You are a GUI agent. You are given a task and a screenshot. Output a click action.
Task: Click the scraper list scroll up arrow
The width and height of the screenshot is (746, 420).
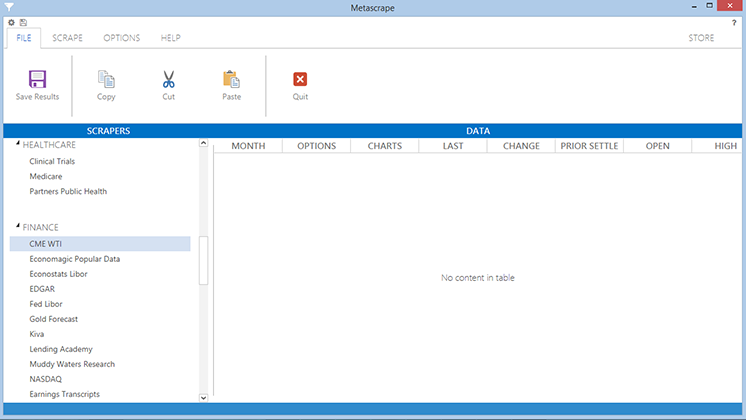click(x=204, y=143)
